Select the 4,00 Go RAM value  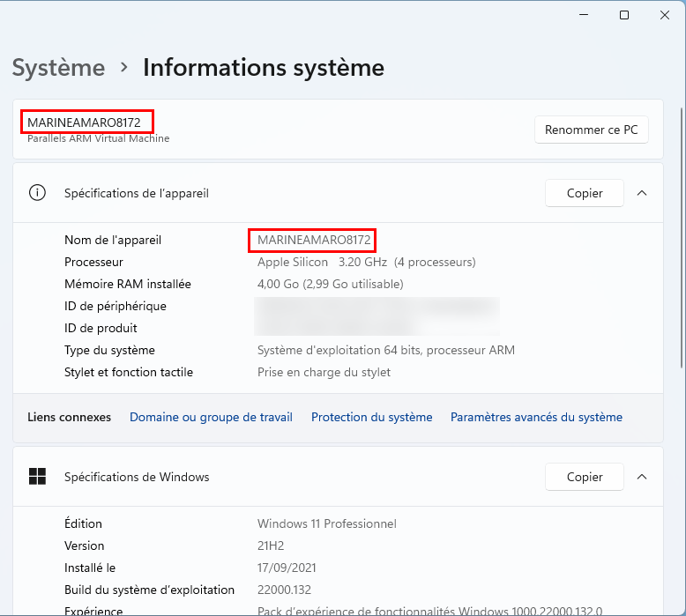click(331, 284)
